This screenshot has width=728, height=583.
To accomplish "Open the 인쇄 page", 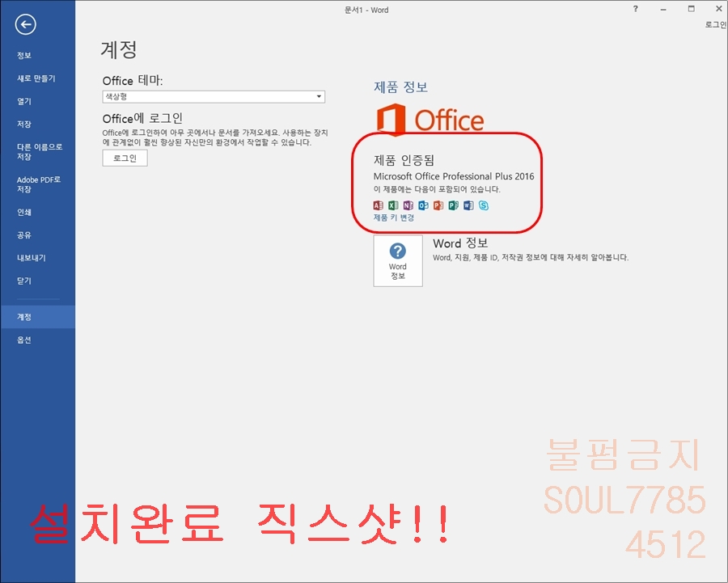I will pyautogui.click(x=24, y=213).
